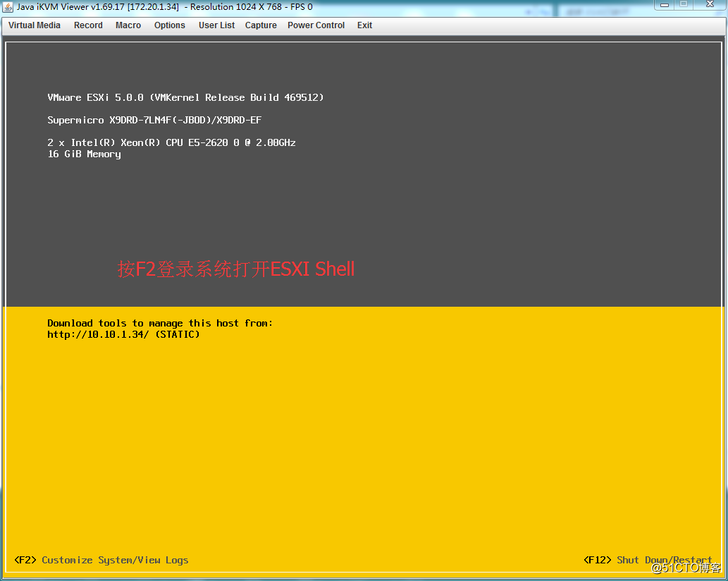
Task: Open the Options menu
Action: pos(169,25)
